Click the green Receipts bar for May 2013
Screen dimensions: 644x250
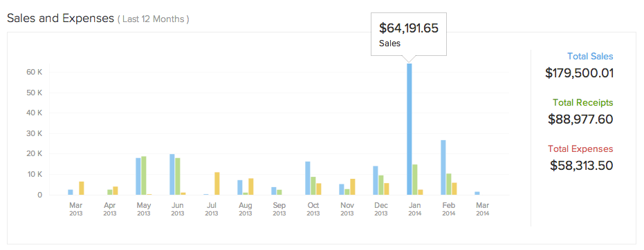click(144, 176)
